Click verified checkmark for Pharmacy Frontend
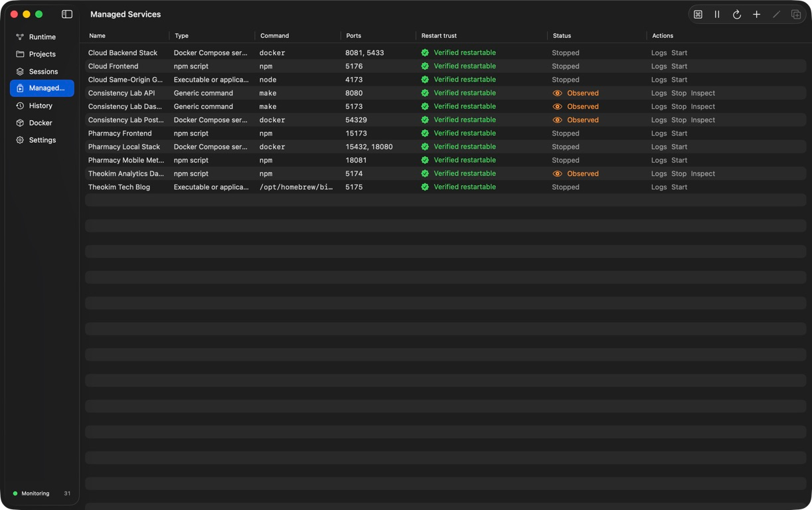Image resolution: width=812 pixels, height=510 pixels. coord(425,133)
